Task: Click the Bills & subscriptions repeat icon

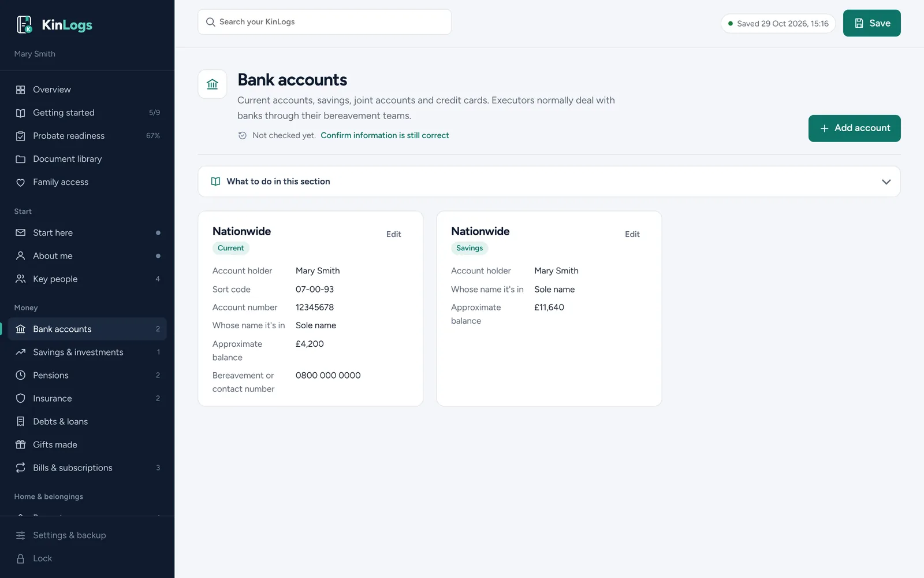Action: pos(21,468)
